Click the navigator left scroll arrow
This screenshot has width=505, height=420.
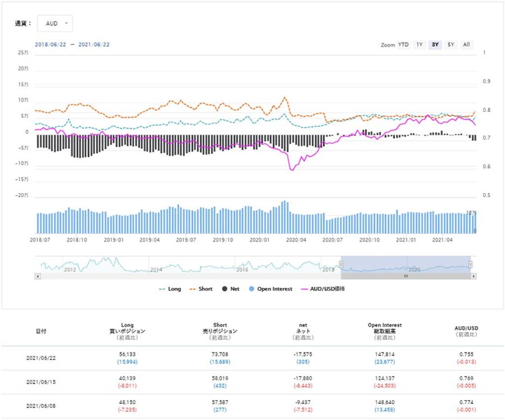pos(37,276)
